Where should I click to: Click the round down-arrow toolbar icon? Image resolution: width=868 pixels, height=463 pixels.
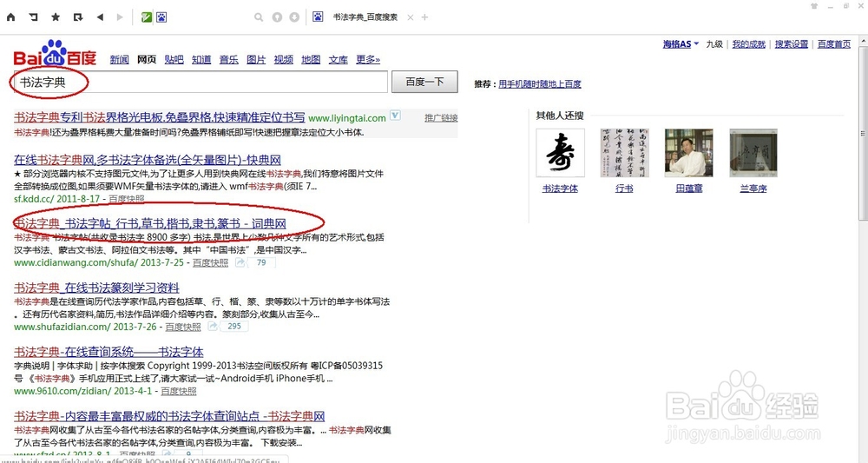[x=294, y=17]
